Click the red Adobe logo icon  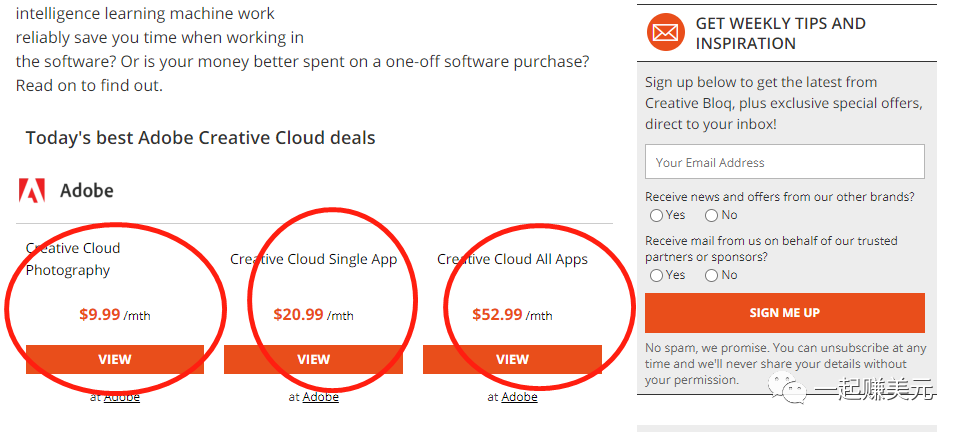click(x=32, y=190)
